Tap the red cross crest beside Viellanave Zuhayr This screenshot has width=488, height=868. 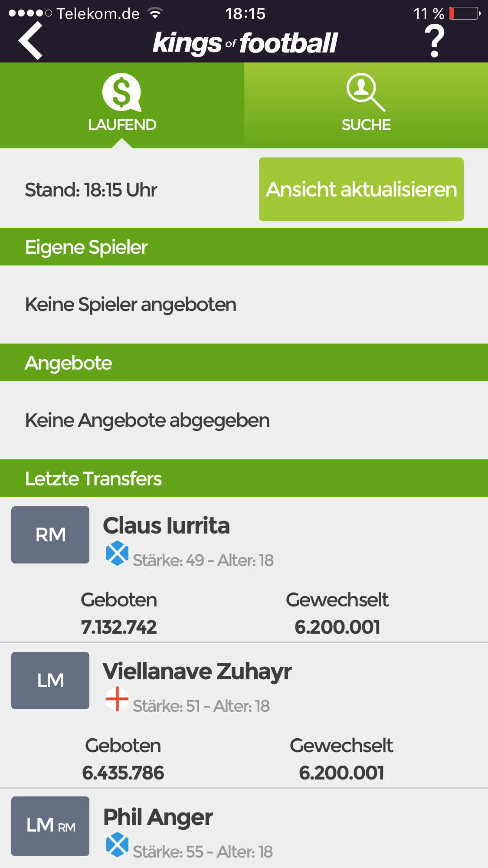(x=117, y=699)
